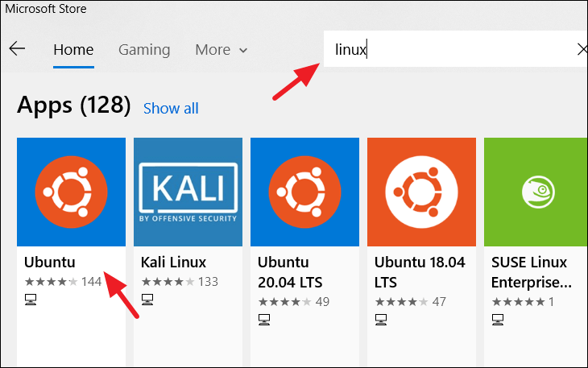Click the PC device icon under Kali Linux

pos(147,300)
